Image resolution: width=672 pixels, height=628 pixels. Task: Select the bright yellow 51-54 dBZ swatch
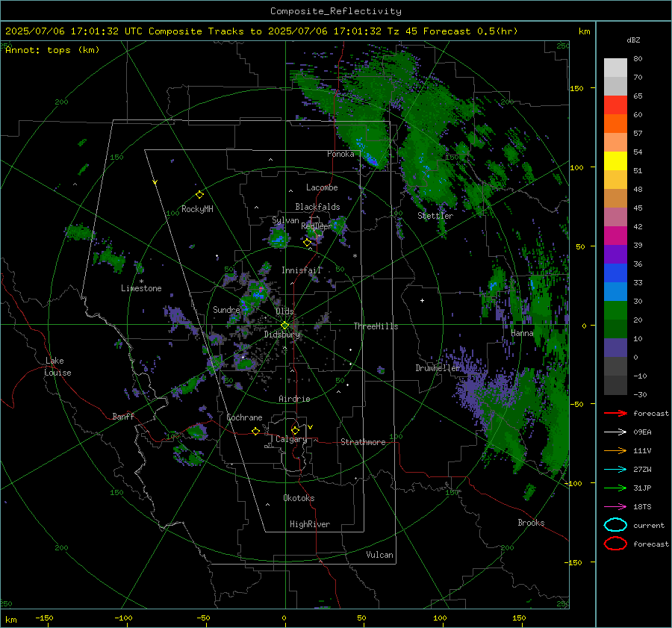tap(615, 161)
